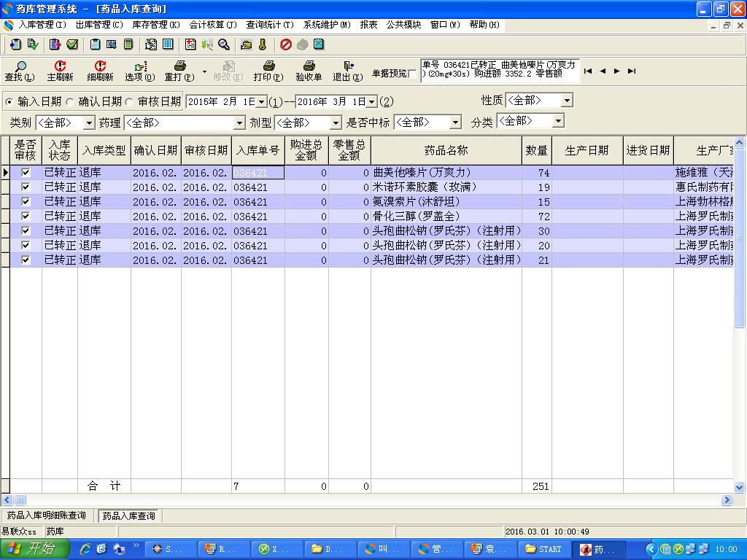Click the Internet Explorer quick launch icon
This screenshot has width=747, height=560.
pos(86,549)
